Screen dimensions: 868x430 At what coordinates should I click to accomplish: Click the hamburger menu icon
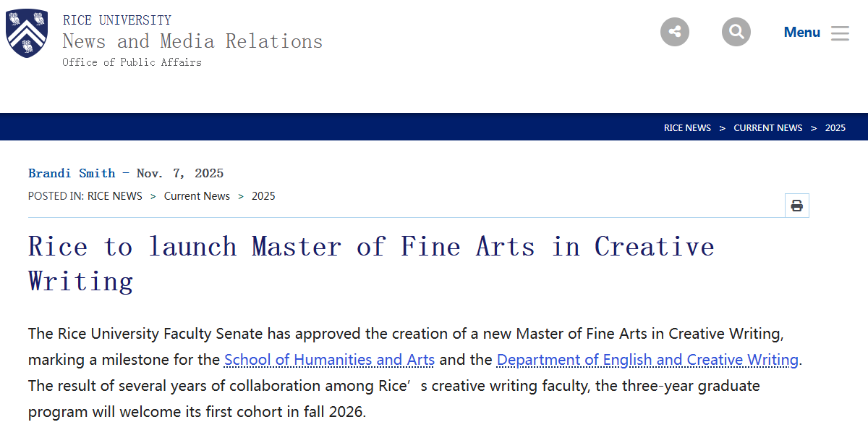(x=840, y=33)
